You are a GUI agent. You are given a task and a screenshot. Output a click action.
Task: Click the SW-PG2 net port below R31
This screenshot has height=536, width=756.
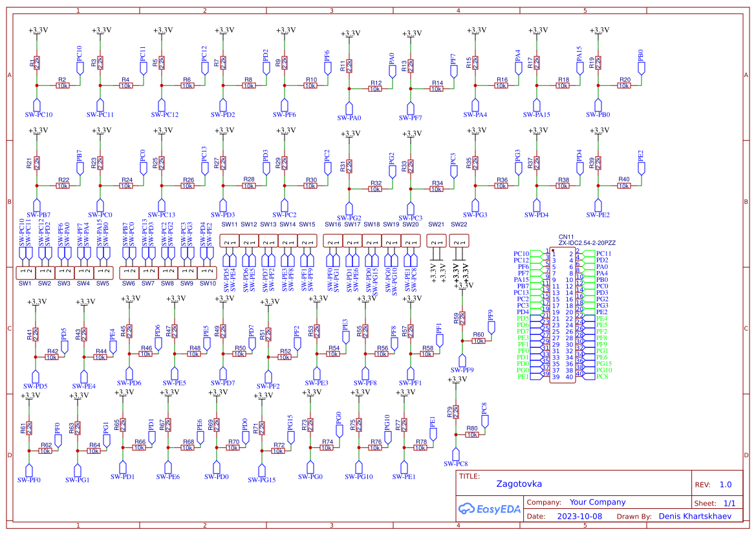(x=349, y=209)
